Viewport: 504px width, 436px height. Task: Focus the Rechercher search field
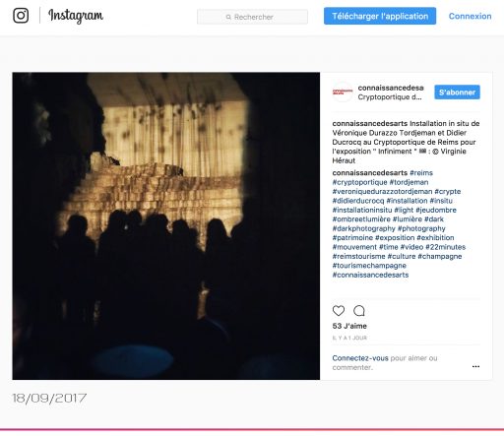point(252,17)
